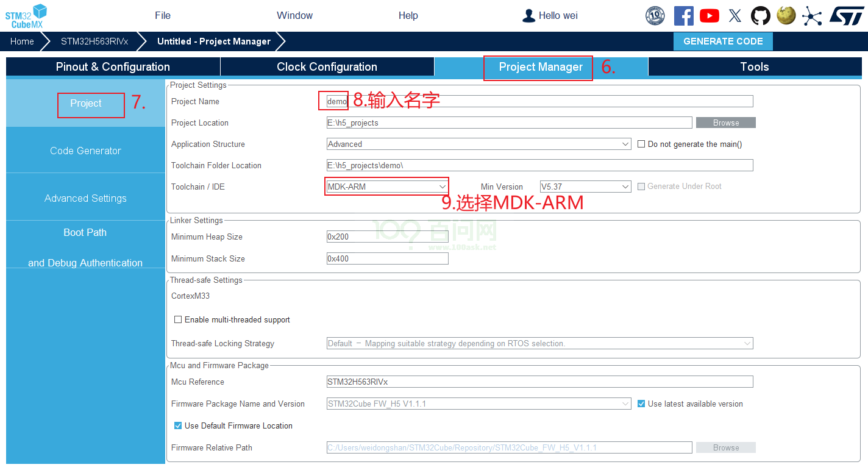
Task: Click the Toolchain Folder Location field
Action: tap(540, 165)
